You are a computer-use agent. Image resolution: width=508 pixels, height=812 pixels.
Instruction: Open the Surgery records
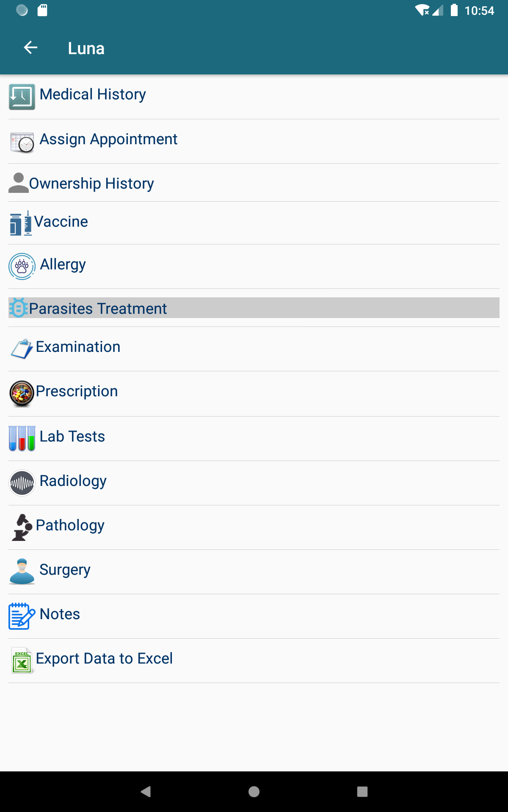65,570
